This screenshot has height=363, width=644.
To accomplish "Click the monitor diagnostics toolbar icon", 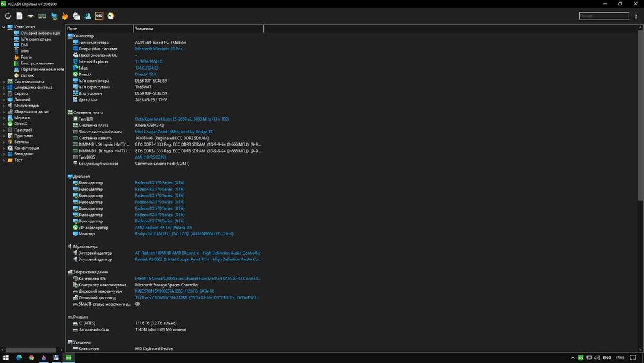I will point(54,16).
